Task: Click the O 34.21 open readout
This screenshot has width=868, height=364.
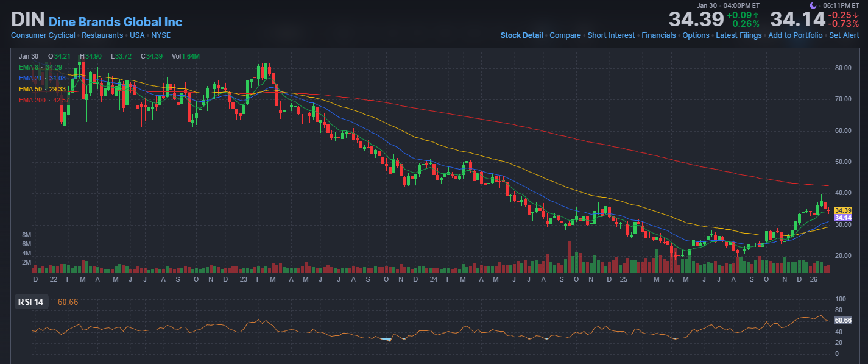Action: coord(60,56)
